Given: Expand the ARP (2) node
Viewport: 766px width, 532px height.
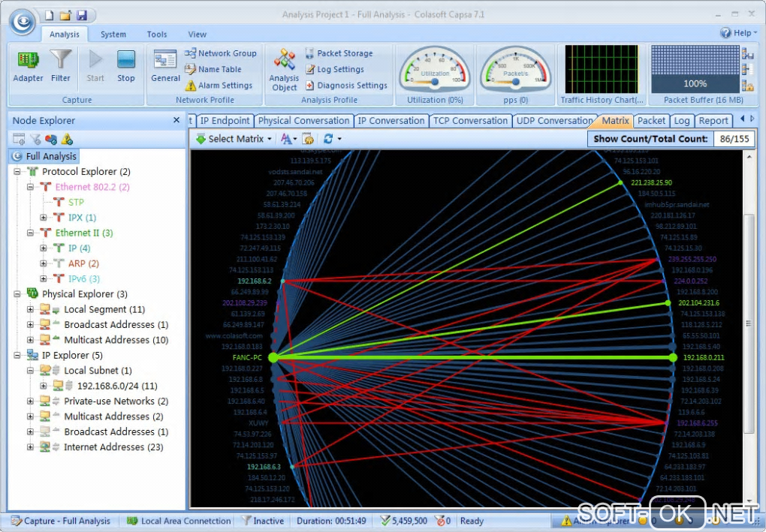Looking at the screenshot, I should pyautogui.click(x=44, y=263).
